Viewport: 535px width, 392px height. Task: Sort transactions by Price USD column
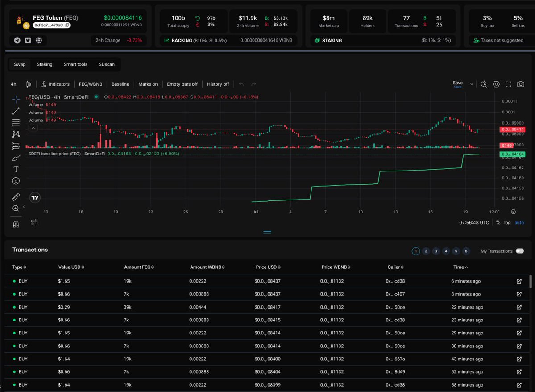pos(268,267)
